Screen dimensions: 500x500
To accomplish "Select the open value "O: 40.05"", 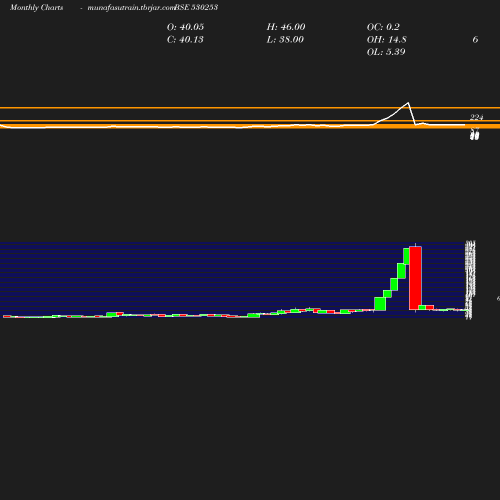I will click(x=185, y=27).
